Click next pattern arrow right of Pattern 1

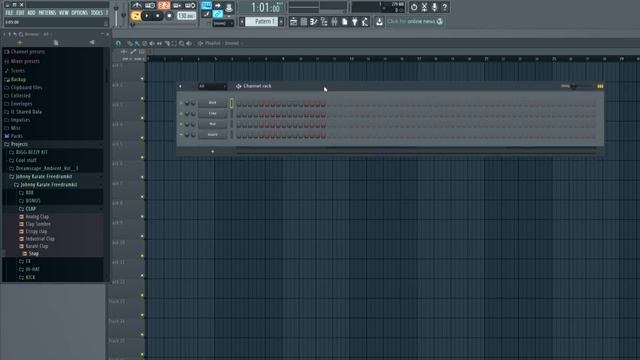281,22
